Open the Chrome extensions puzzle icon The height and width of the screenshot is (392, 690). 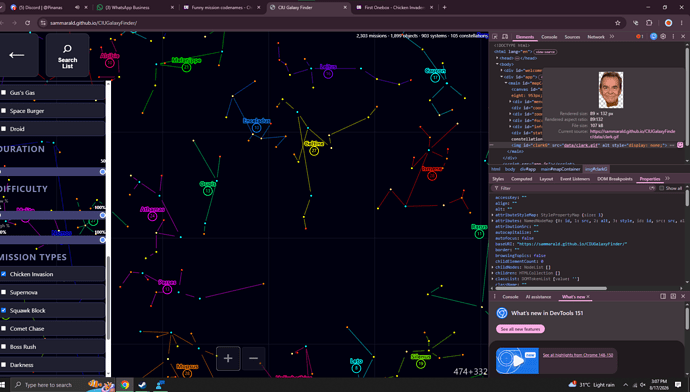pos(649,23)
